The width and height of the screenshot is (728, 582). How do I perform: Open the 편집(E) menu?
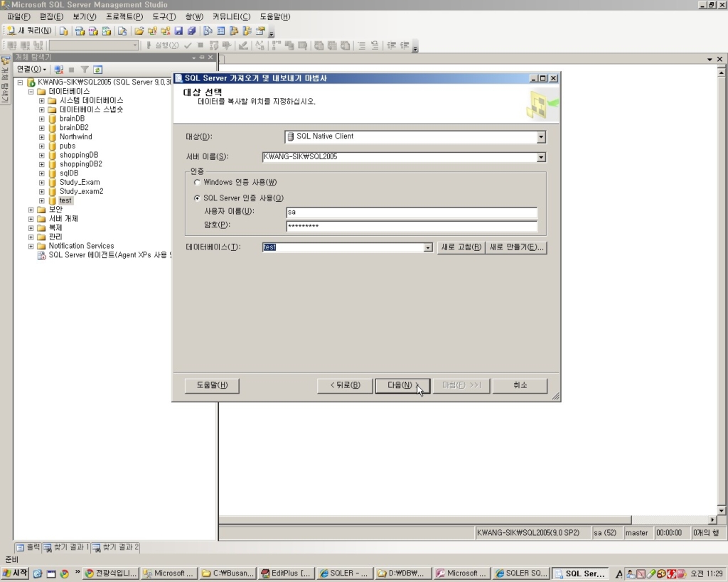click(x=51, y=17)
